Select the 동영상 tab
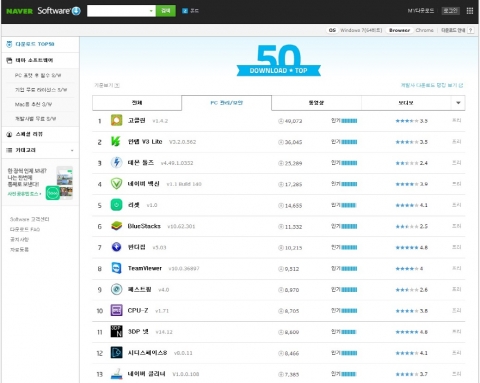This screenshot has height=383, width=480. coord(316,103)
